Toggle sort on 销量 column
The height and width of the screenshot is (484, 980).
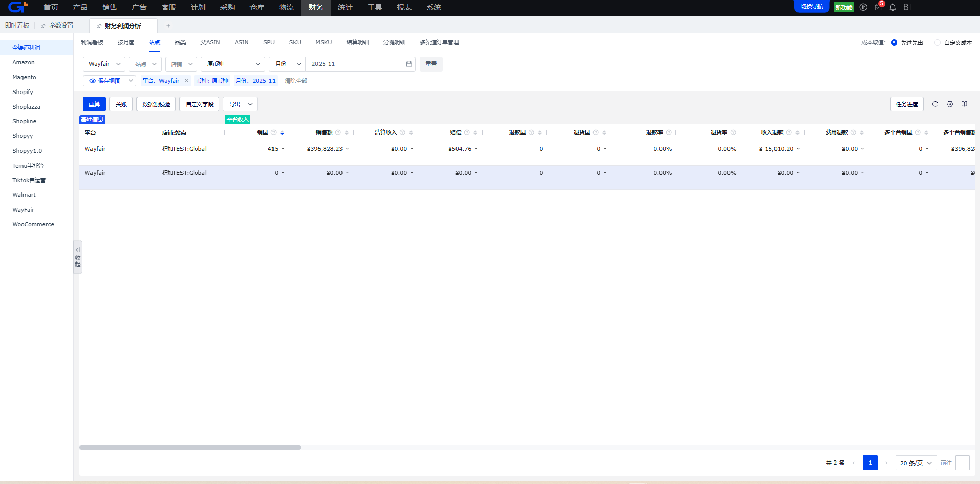point(282,133)
